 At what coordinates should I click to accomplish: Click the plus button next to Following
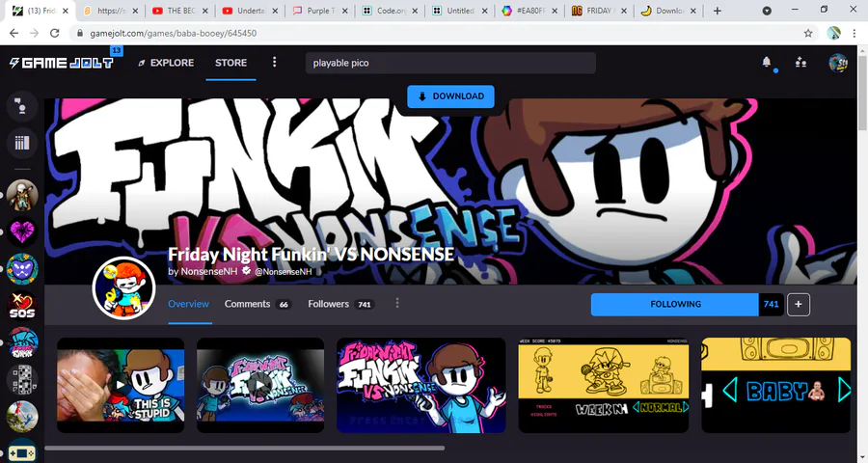(799, 304)
